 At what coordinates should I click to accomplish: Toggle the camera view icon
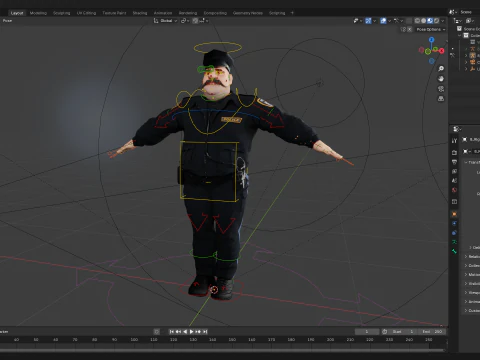(x=441, y=89)
